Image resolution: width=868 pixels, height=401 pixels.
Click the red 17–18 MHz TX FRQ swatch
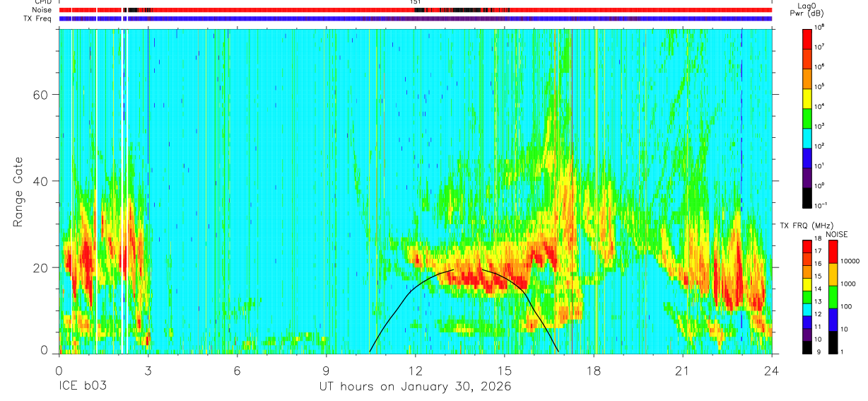(807, 246)
